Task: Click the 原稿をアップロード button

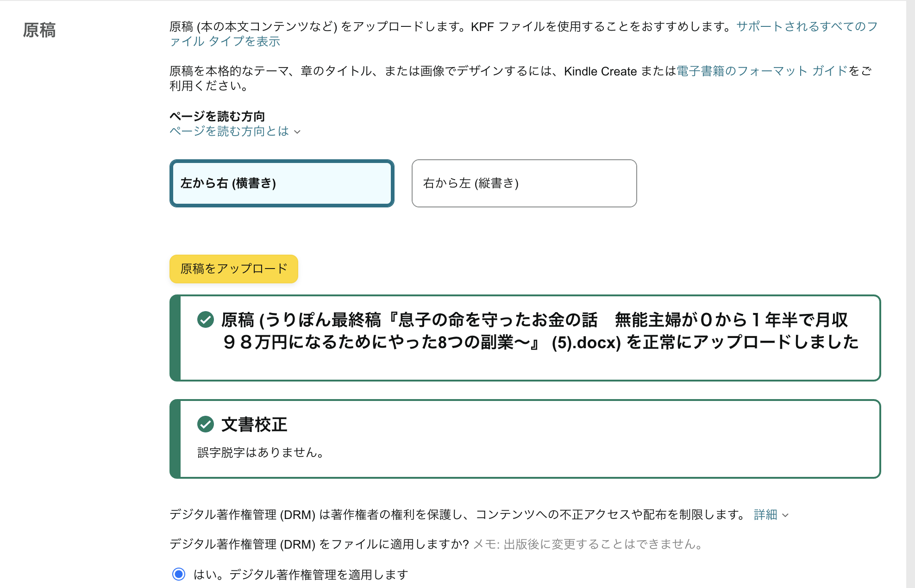Action: (233, 269)
